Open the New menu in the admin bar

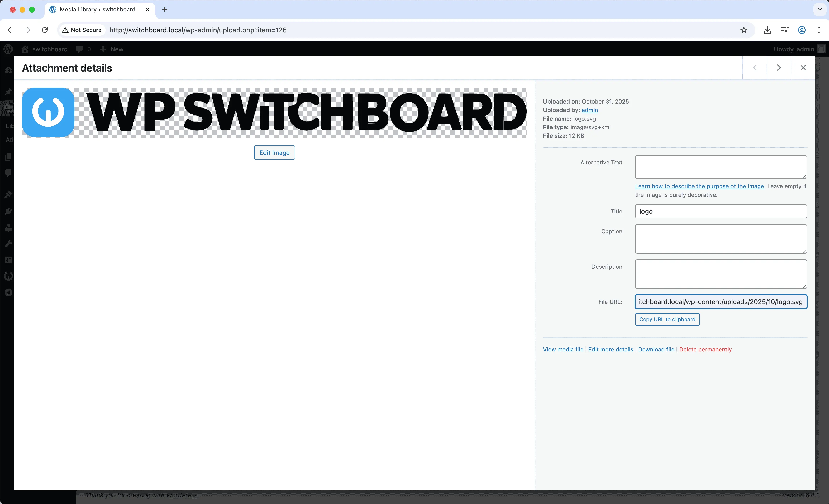[x=111, y=49]
